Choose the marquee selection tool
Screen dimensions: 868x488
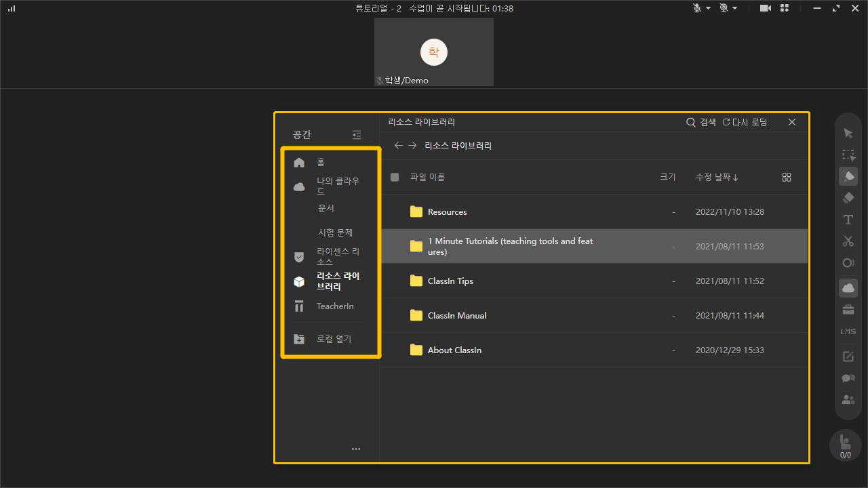coord(848,155)
